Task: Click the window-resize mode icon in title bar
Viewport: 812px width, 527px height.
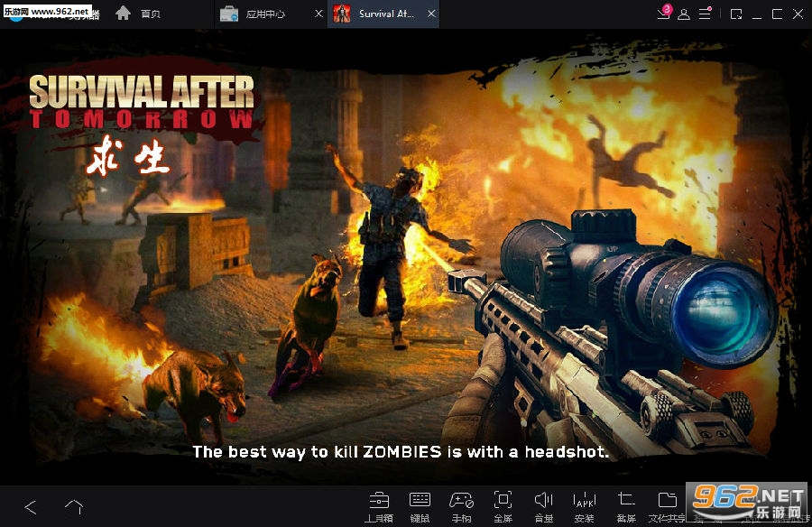Action: click(x=736, y=14)
